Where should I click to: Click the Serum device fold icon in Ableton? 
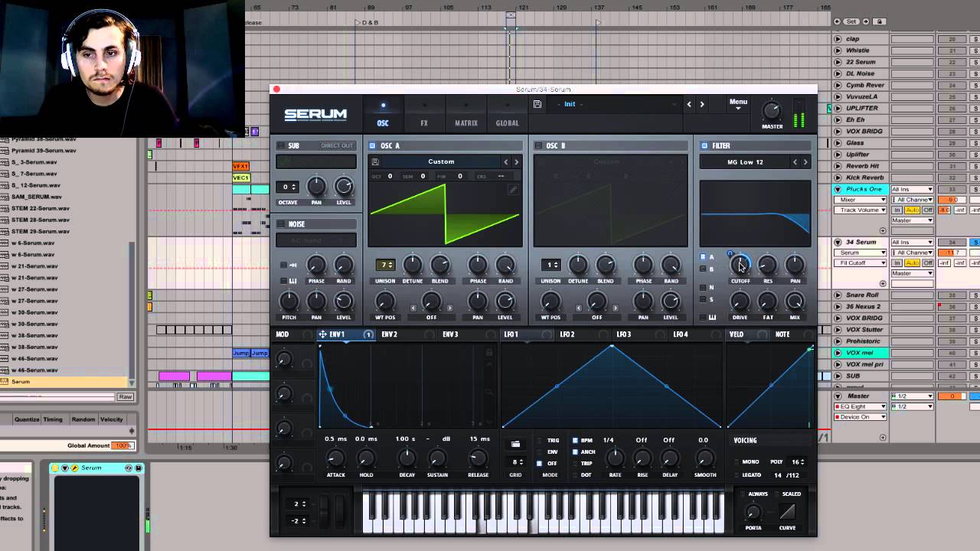pos(66,468)
